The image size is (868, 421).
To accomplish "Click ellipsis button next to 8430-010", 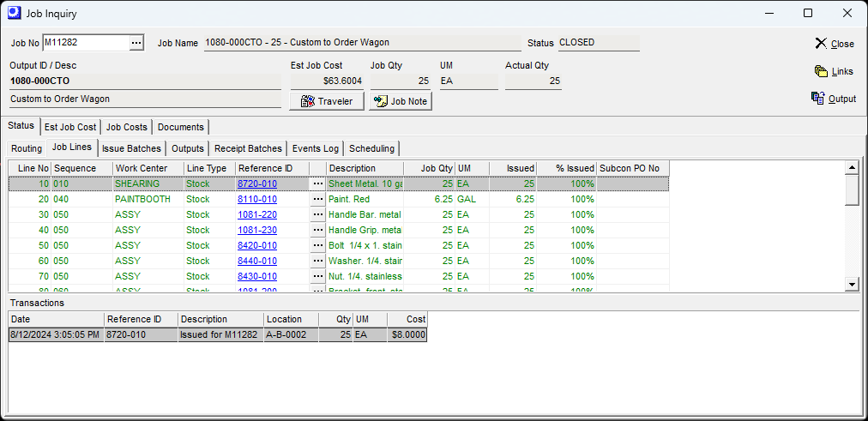I will point(317,277).
